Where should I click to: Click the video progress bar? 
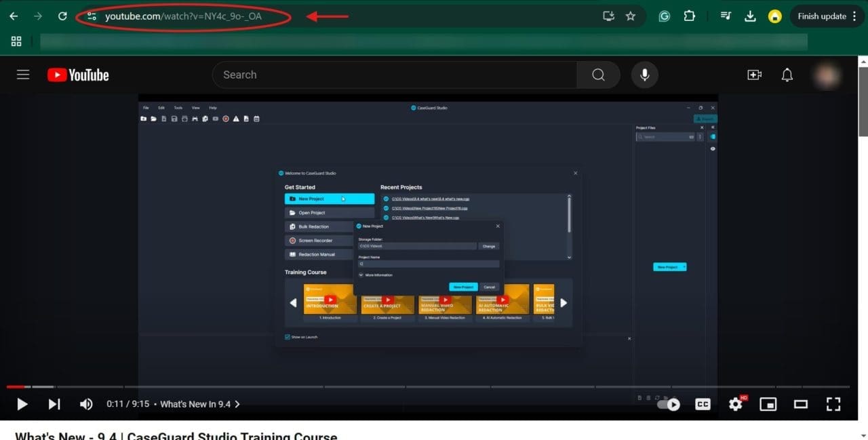[x=434, y=387]
